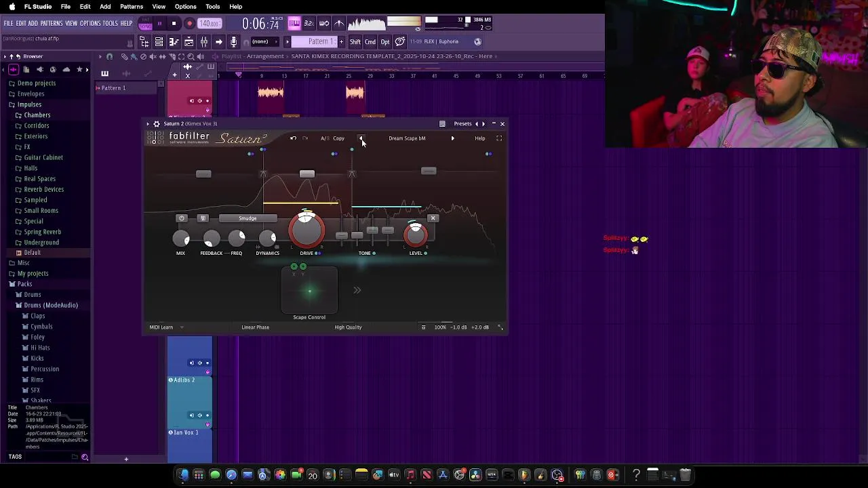The image size is (868, 488).
Task: Load the previous Saturn preset with left arrow
Action: (x=361, y=138)
